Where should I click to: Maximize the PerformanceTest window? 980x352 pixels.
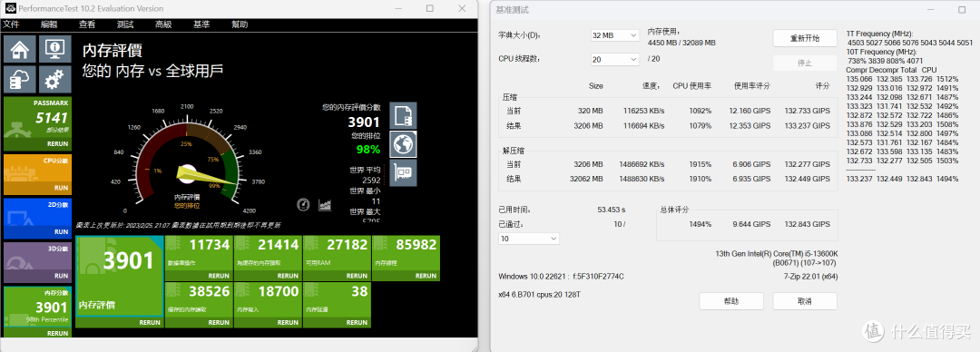tap(430, 9)
